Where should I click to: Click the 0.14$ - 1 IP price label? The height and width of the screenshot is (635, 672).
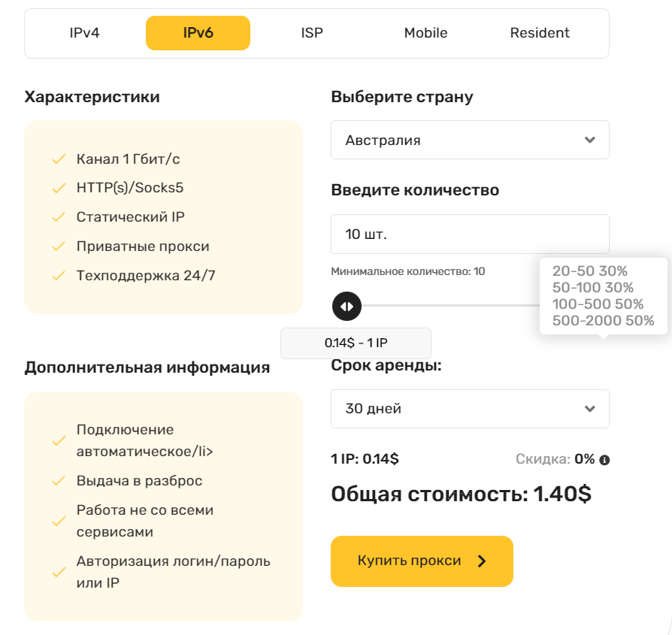356,343
